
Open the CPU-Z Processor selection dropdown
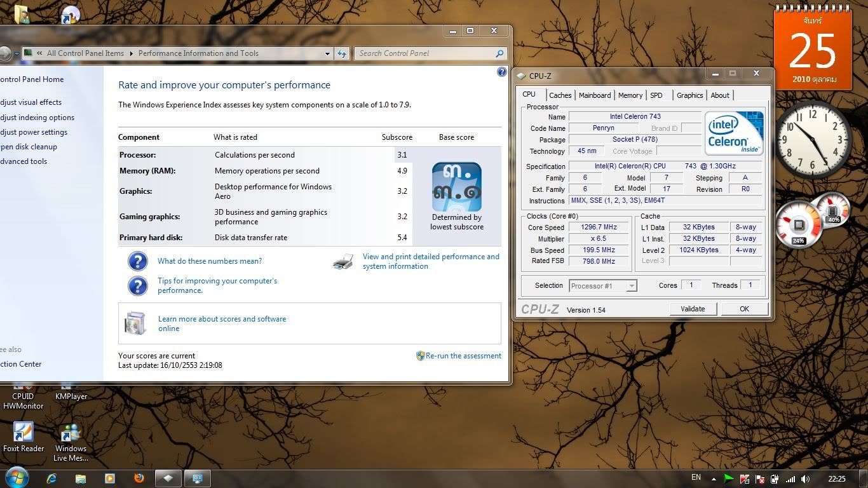coord(631,286)
